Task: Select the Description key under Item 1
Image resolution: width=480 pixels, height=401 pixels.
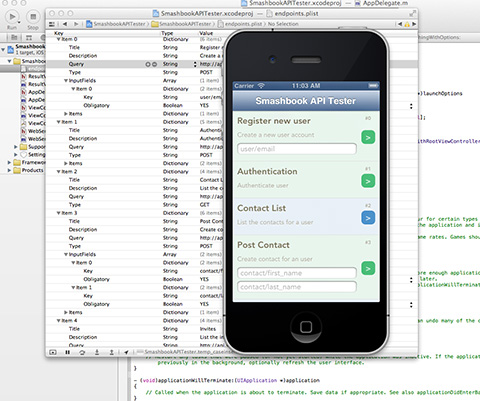Action: tap(83, 139)
